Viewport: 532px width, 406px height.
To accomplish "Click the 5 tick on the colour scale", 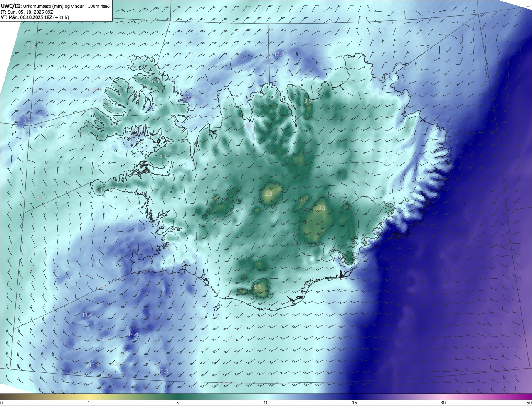I will click(177, 403).
